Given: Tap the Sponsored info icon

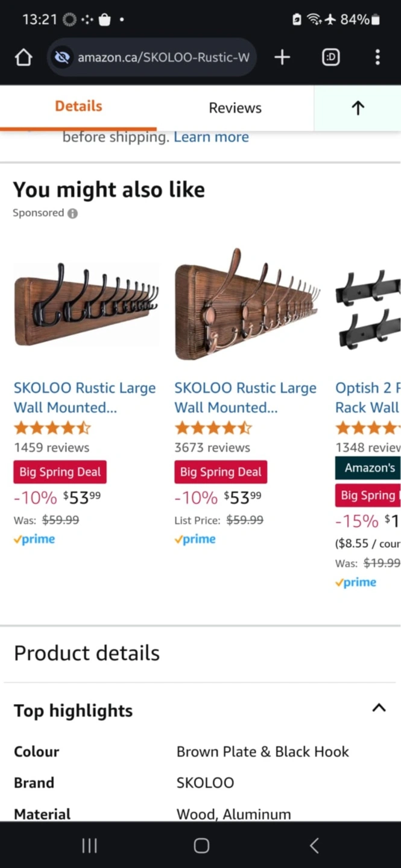Looking at the screenshot, I should tap(72, 213).
